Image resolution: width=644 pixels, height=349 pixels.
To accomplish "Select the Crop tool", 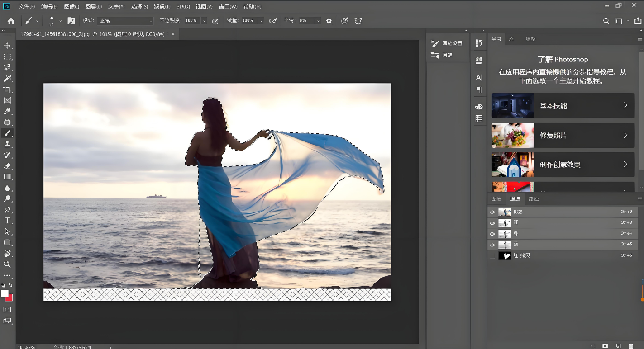I will click(7, 90).
